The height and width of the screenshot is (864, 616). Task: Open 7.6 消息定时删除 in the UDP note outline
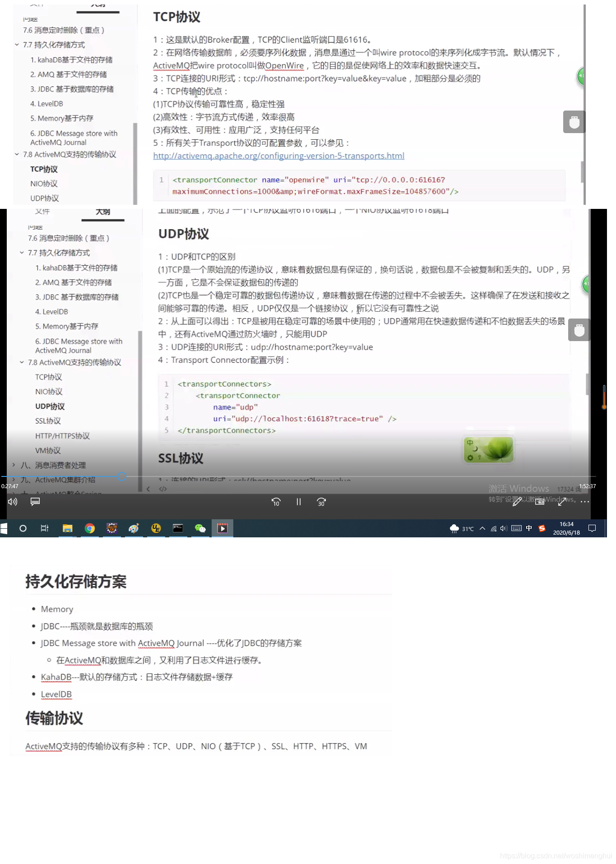click(x=69, y=238)
